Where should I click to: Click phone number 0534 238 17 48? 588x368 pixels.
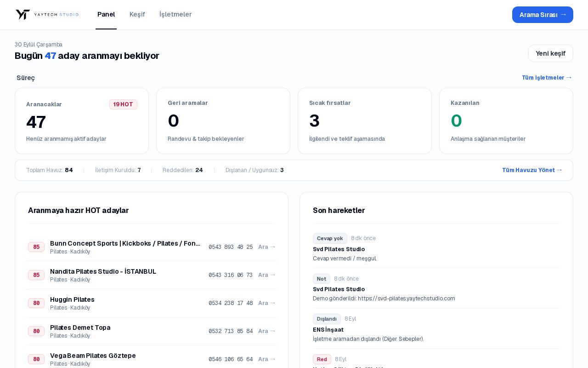[x=231, y=303]
